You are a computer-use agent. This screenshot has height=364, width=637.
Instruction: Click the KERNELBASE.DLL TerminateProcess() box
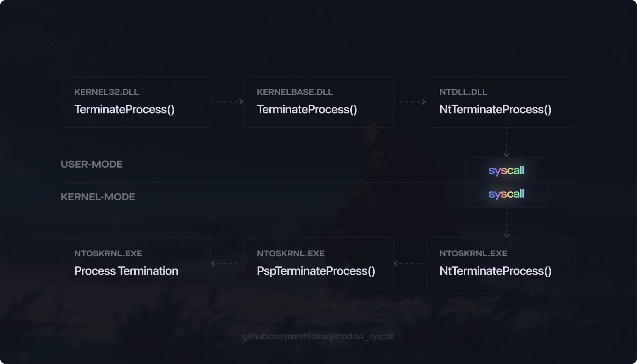point(318,102)
